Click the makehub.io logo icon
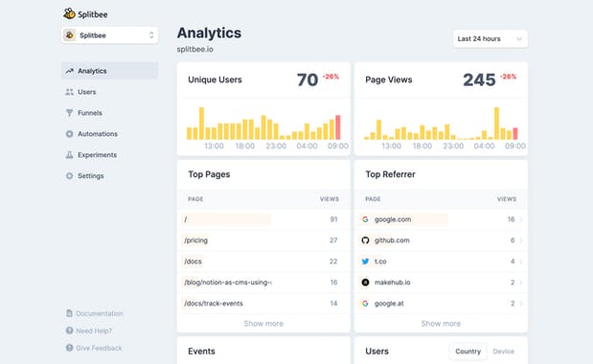Screen dimensions: 593x364 365,282
